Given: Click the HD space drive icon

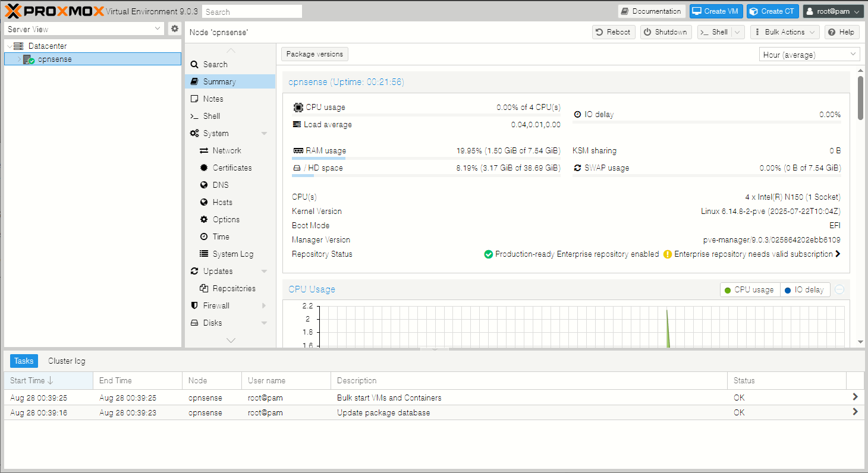Looking at the screenshot, I should point(297,168).
